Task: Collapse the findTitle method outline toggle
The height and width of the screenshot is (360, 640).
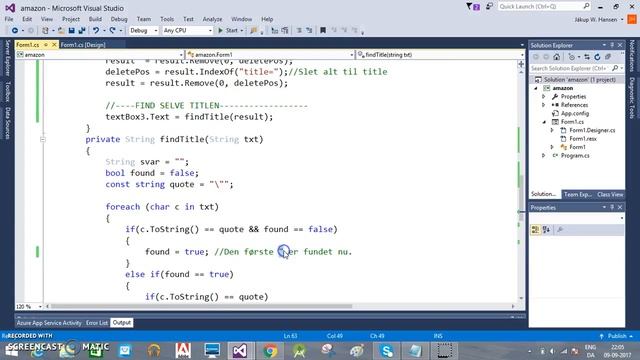Action: 43,140
